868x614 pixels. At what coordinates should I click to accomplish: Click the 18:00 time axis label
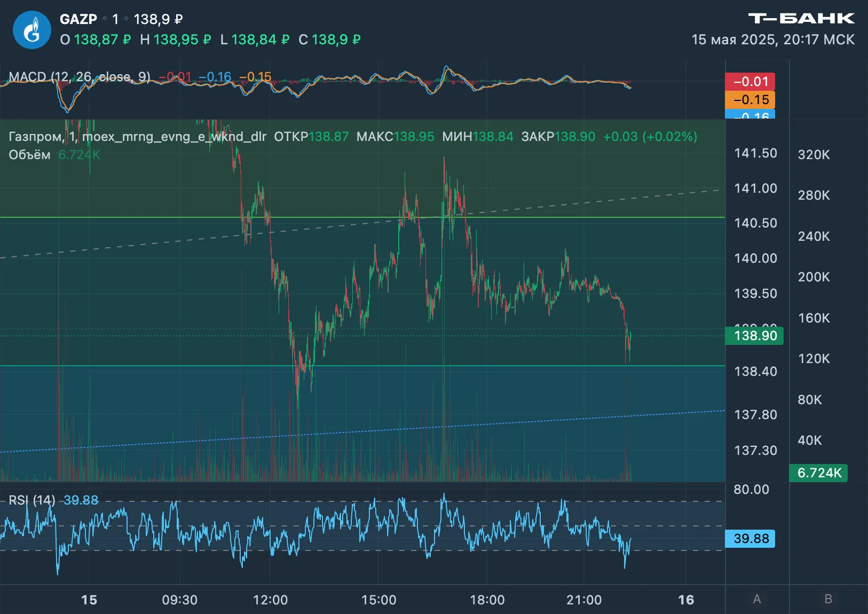click(x=487, y=600)
